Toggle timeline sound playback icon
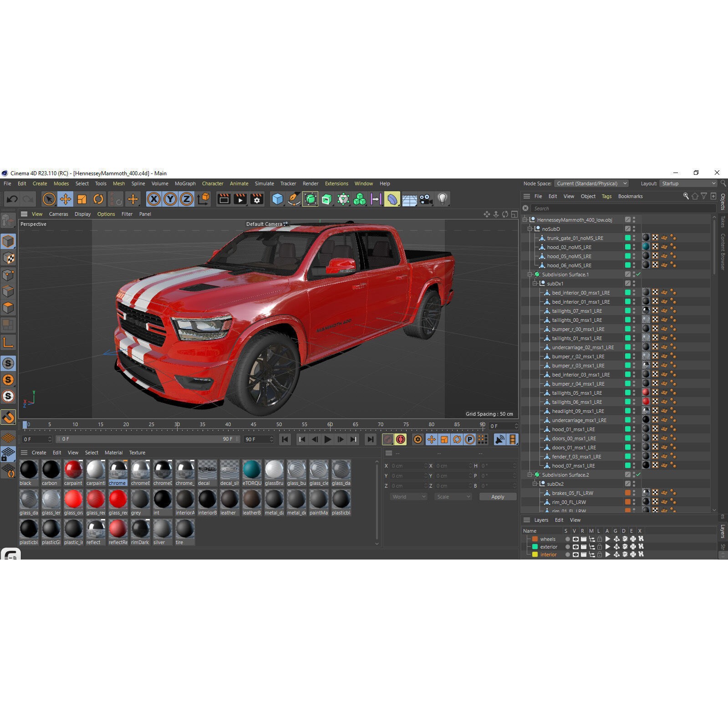 [x=500, y=439]
